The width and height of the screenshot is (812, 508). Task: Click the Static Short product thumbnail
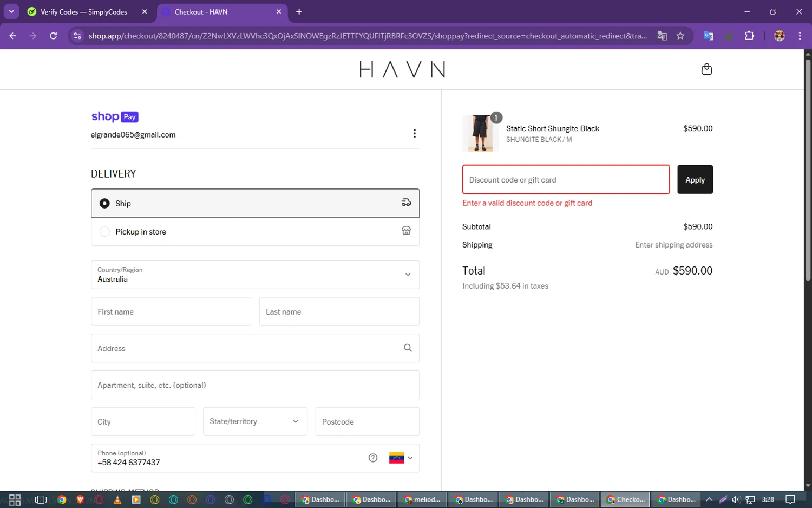click(480, 133)
